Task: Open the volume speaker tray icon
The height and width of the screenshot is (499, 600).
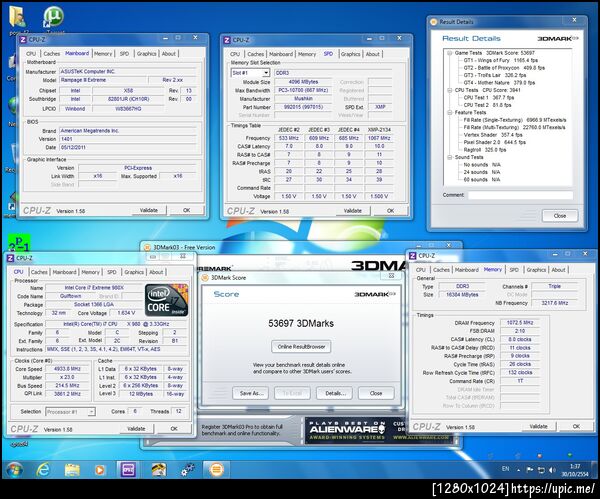Action: coord(552,470)
